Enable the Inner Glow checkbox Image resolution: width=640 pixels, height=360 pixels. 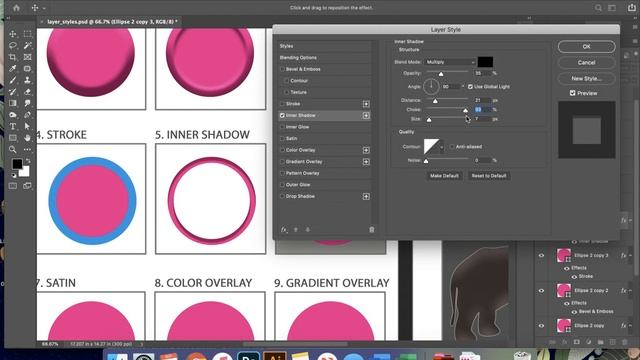pyautogui.click(x=282, y=127)
